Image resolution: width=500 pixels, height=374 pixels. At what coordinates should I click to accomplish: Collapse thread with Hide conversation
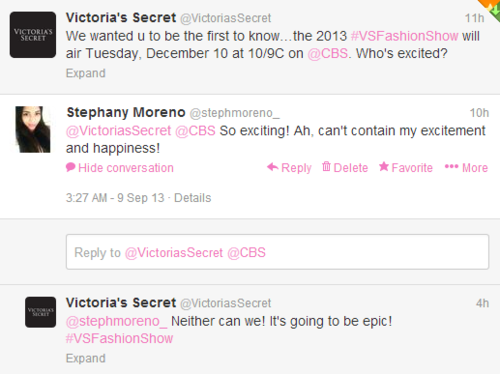click(x=126, y=168)
